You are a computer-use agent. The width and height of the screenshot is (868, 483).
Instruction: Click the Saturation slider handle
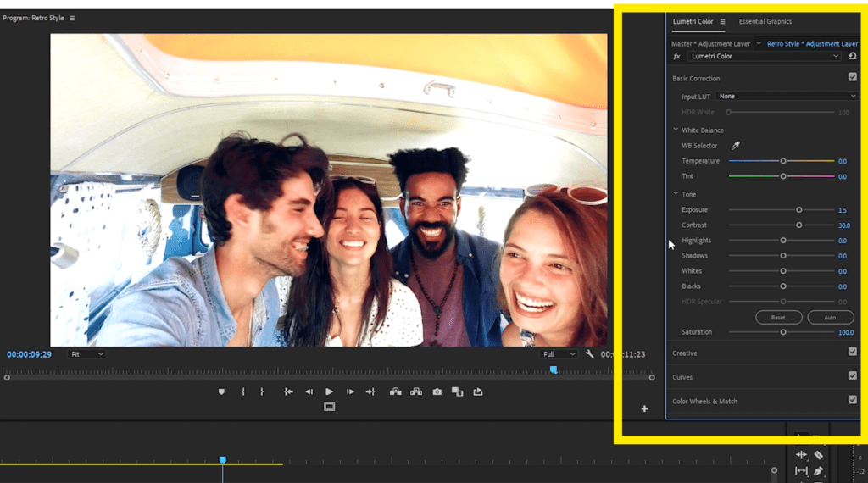pos(783,332)
